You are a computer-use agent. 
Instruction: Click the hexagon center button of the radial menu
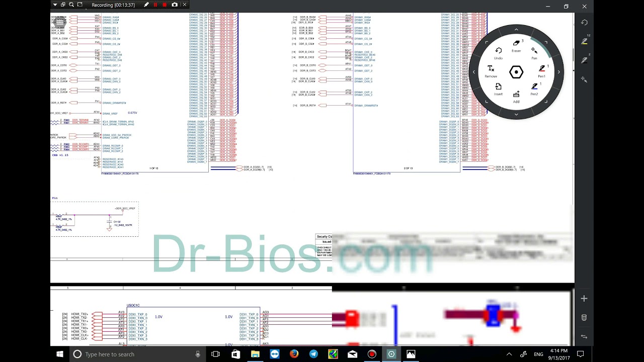(x=516, y=72)
